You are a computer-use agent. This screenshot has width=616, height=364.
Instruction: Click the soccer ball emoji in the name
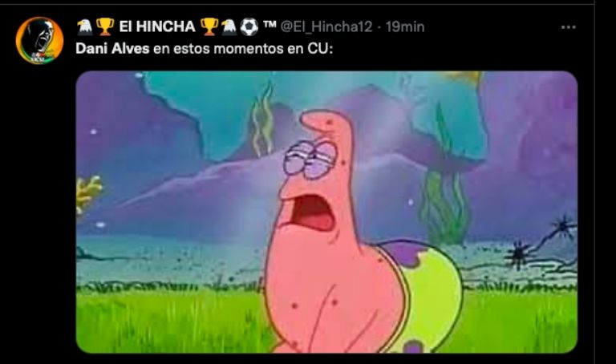[x=249, y=26]
